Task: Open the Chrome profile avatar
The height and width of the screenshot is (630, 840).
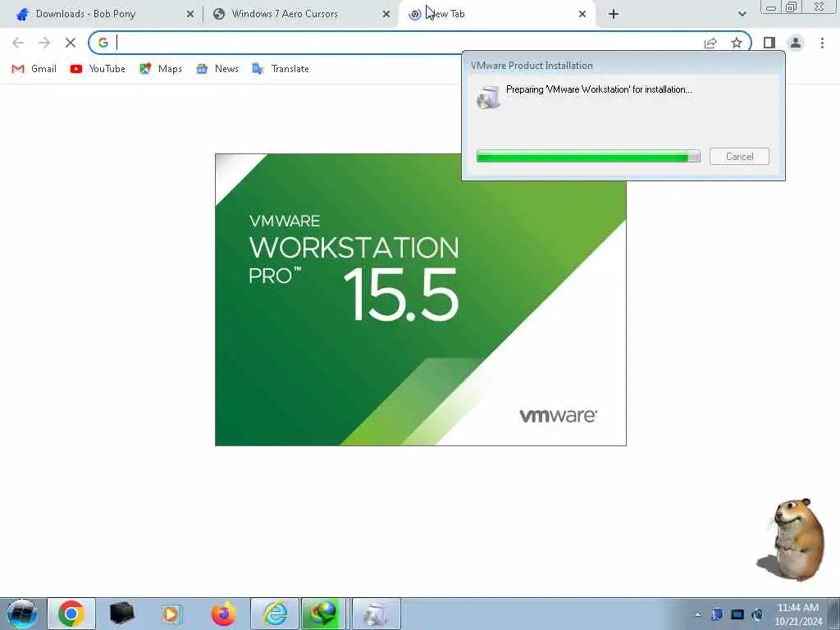Action: coord(796,43)
